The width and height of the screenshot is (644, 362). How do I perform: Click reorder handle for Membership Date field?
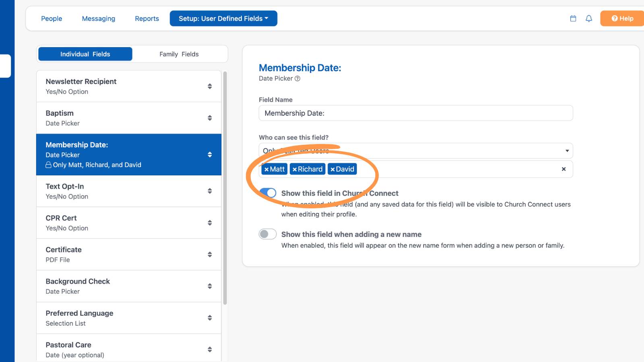[x=210, y=154]
